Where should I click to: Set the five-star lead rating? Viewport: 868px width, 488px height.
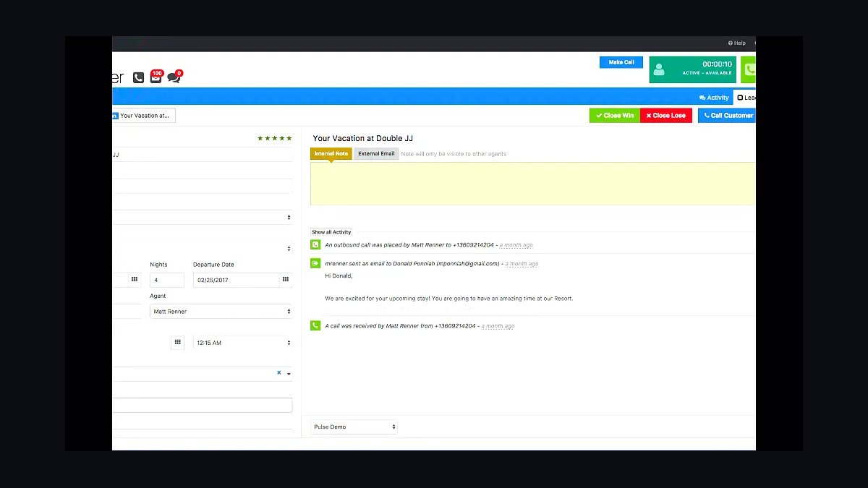pos(275,138)
